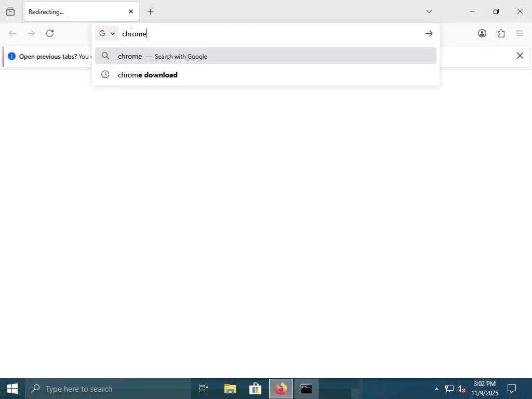Open Firefox View at the tab strip start
The height and width of the screenshot is (399, 532).
click(x=10, y=11)
